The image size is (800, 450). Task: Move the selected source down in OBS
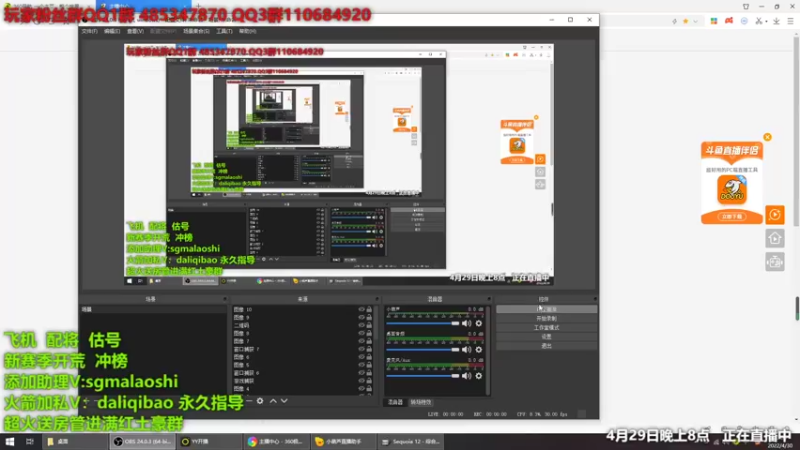pyautogui.click(x=284, y=401)
